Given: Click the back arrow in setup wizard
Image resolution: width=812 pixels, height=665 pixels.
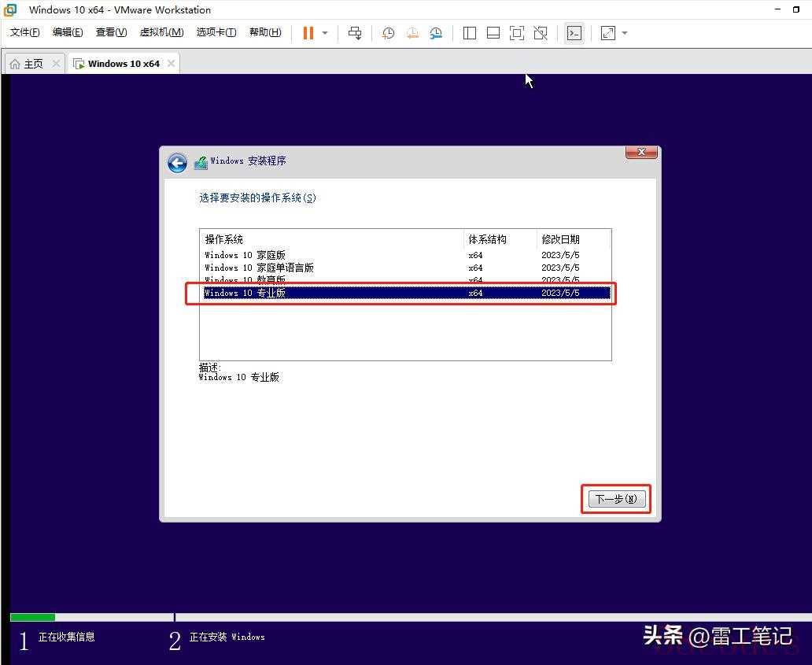Looking at the screenshot, I should pos(177,163).
